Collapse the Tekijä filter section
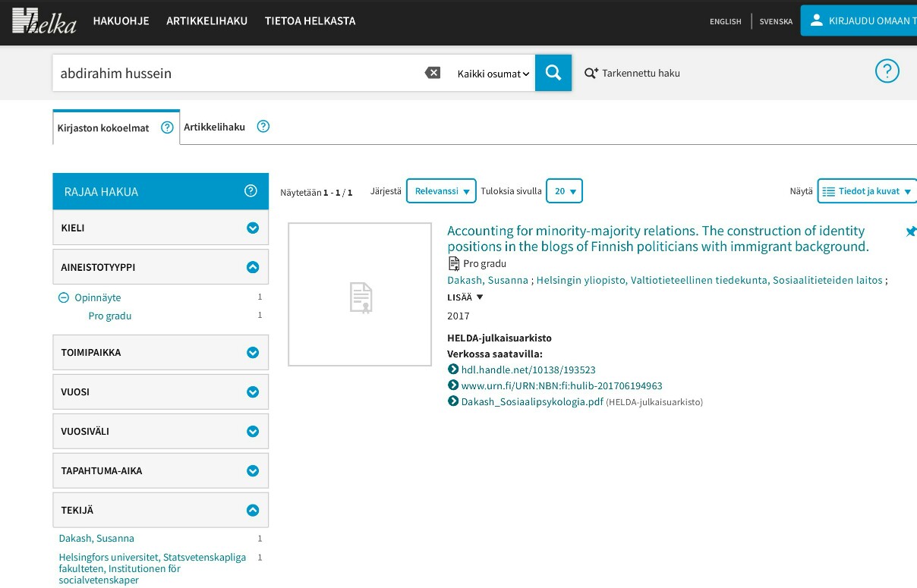This screenshot has width=917, height=588. click(160, 510)
